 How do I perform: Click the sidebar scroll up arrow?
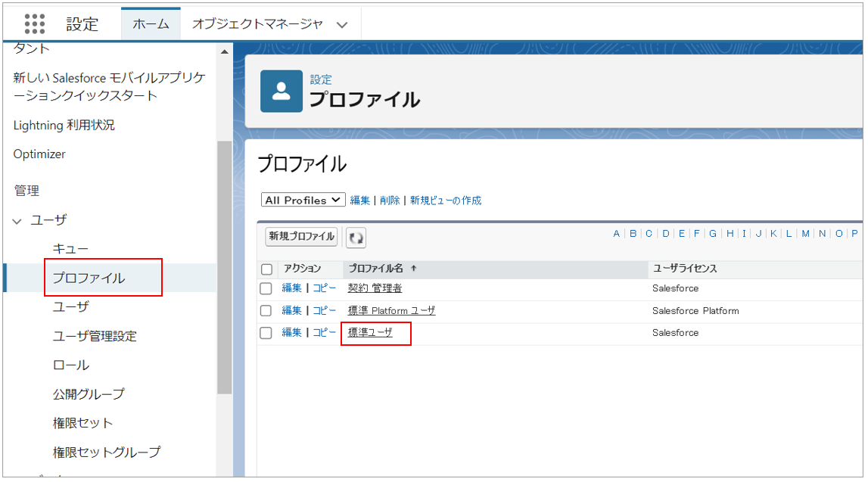(x=224, y=52)
